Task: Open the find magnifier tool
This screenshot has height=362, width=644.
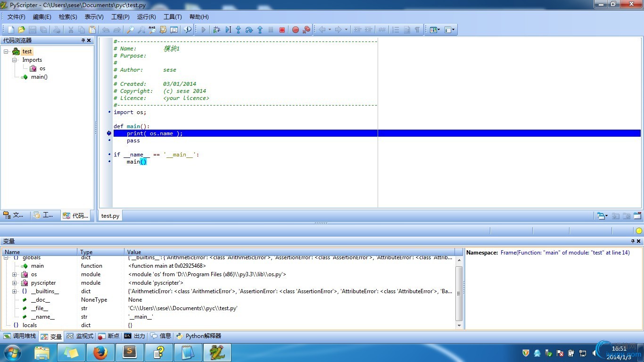Action: coord(130,30)
